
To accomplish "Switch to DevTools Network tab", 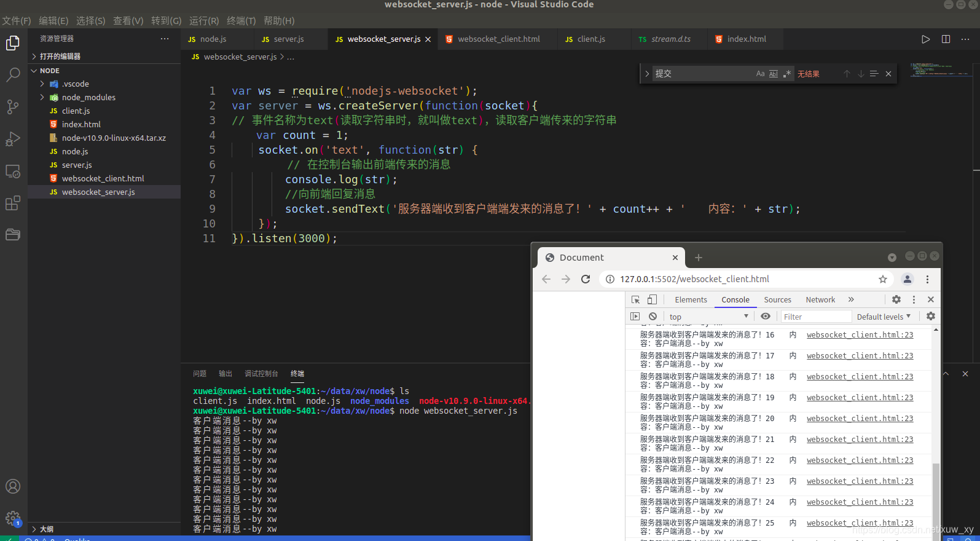I will (x=820, y=300).
